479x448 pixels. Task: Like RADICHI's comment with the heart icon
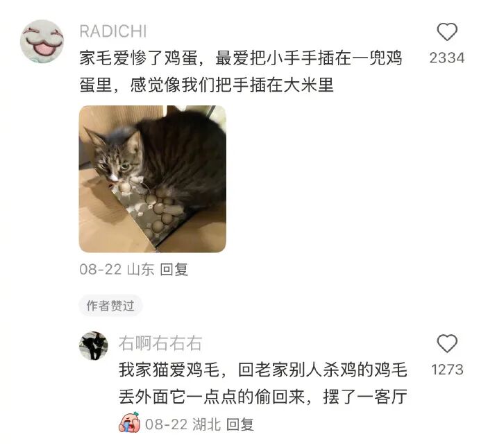point(447,32)
